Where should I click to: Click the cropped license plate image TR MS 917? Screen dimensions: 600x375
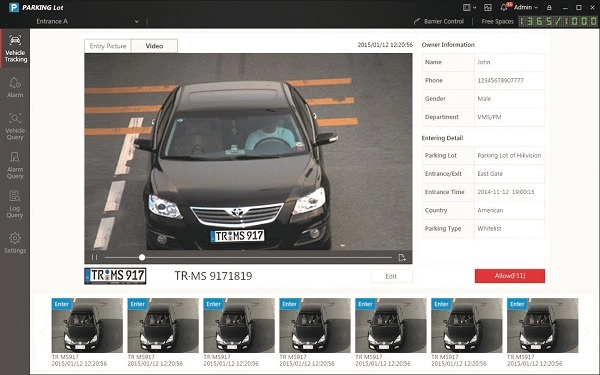click(115, 276)
